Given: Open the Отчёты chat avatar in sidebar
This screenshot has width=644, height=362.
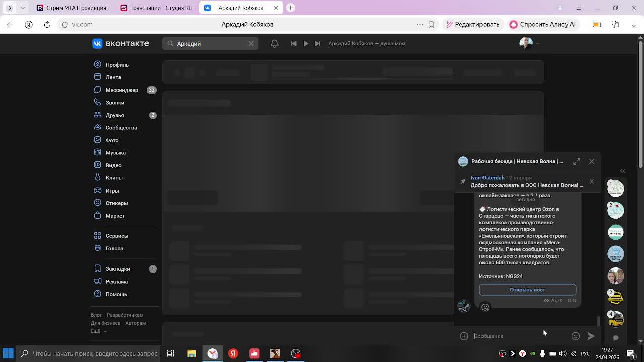Looking at the screenshot, I should 616,232.
